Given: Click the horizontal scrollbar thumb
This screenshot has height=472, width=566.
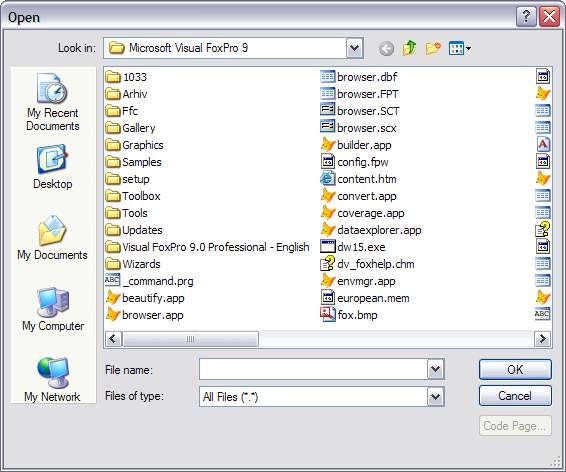Looking at the screenshot, I should [191, 339].
